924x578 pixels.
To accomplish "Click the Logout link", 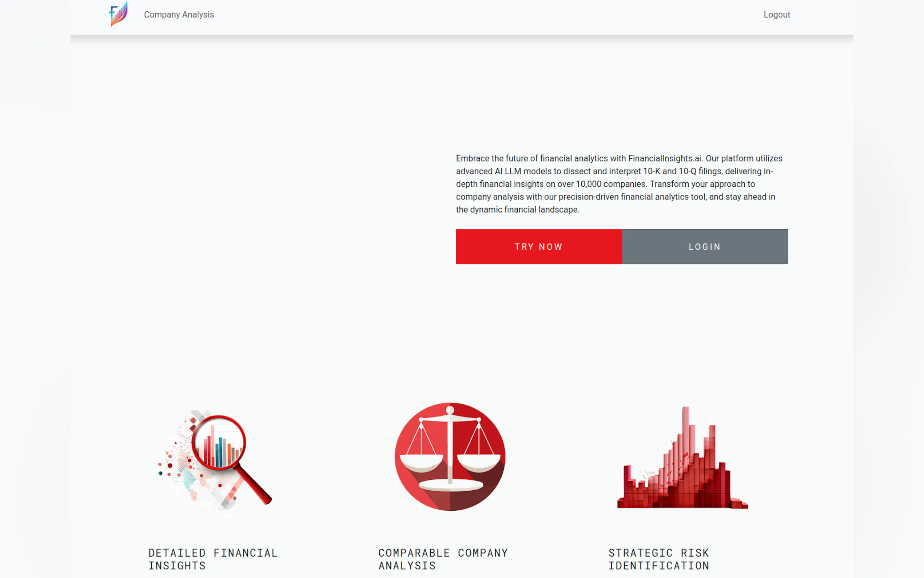I will pos(777,15).
